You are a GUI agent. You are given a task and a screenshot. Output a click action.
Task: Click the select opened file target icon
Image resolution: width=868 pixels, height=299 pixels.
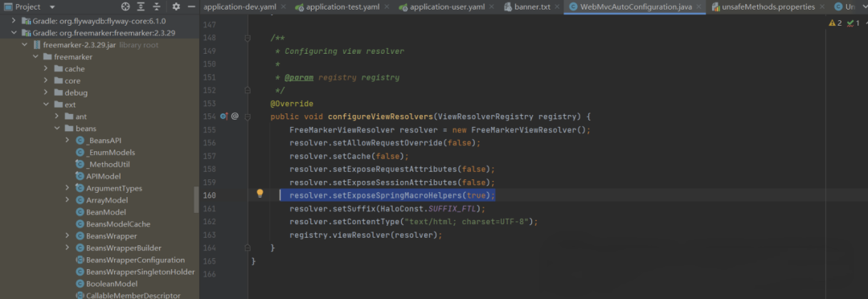[x=125, y=6]
